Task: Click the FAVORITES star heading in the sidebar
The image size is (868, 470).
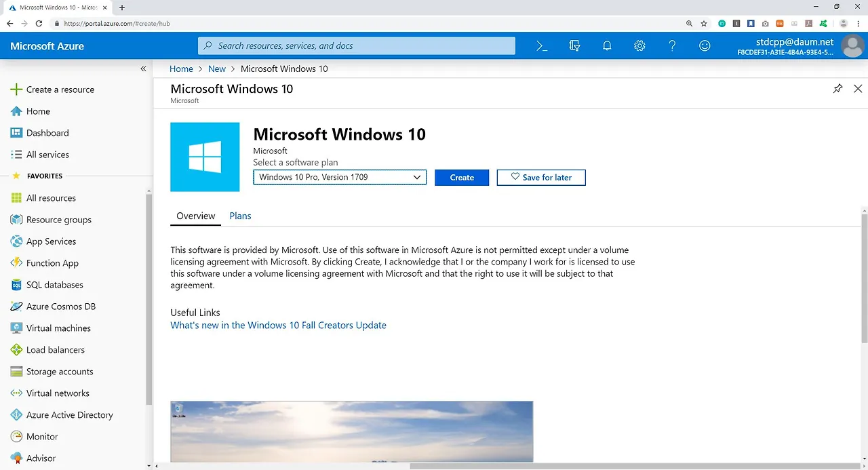Action: tap(37, 176)
